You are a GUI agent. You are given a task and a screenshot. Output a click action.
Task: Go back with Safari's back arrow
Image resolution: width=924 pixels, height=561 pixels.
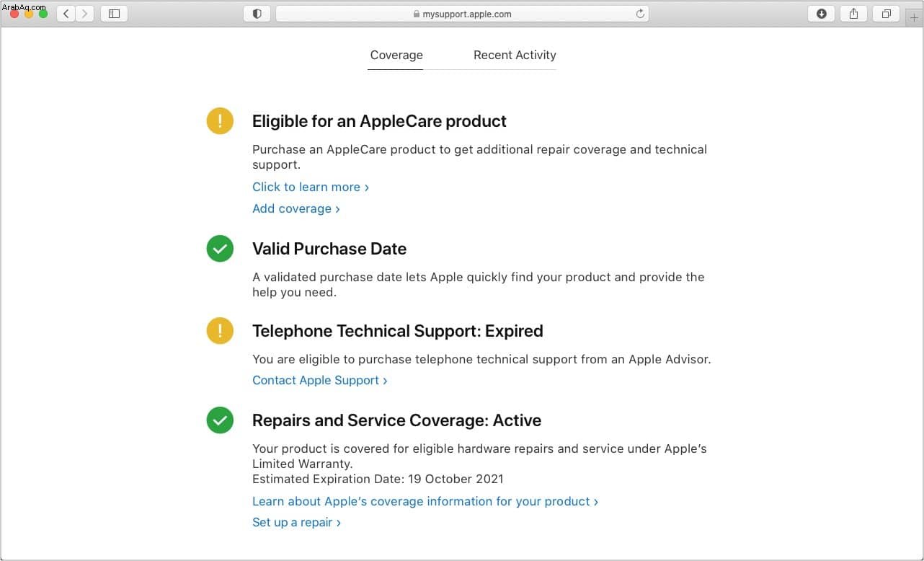click(x=66, y=14)
